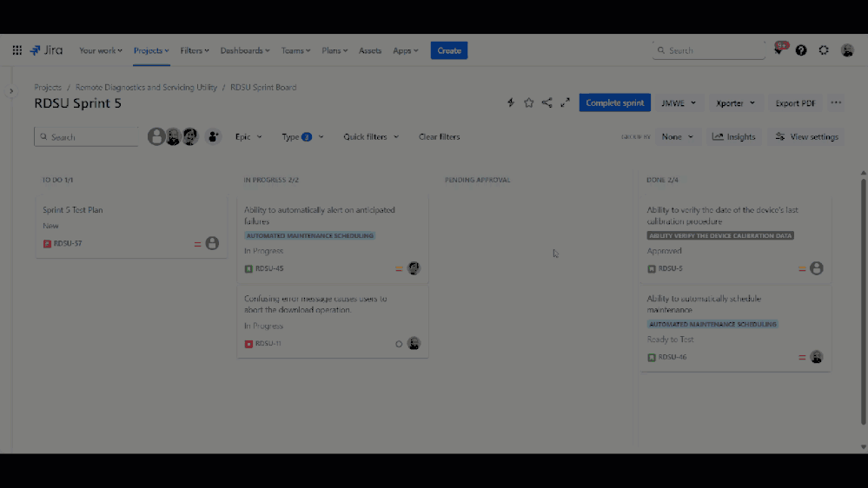Focus the board Search field
868x488 pixels.
coord(86,136)
